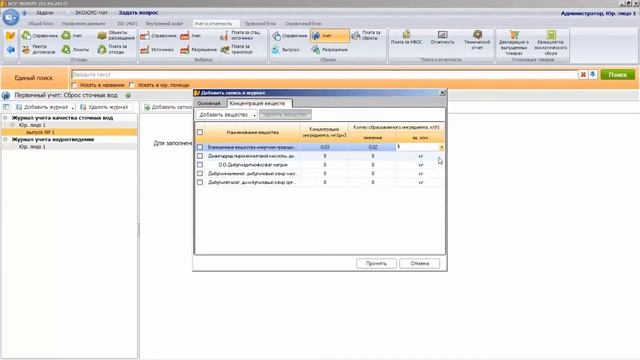Image resolution: width=640 pixels, height=360 pixels.
Task: Toggle the panel layout icon left of Добавить журнал
Action: (x=6, y=107)
